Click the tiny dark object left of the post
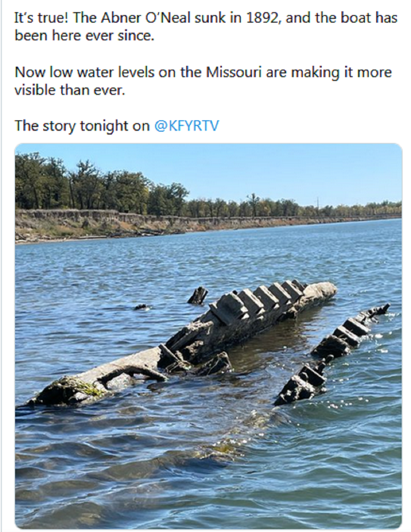This screenshot has height=532, width=411. click(142, 307)
